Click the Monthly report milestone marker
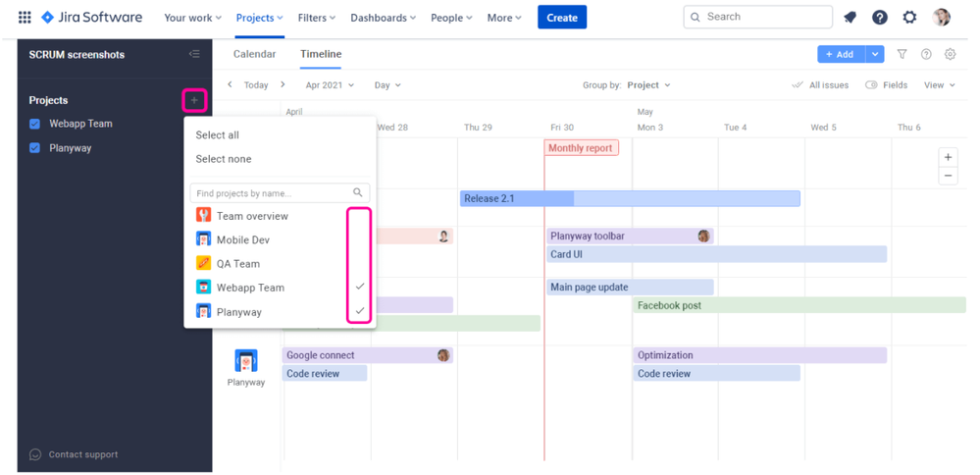 [582, 148]
